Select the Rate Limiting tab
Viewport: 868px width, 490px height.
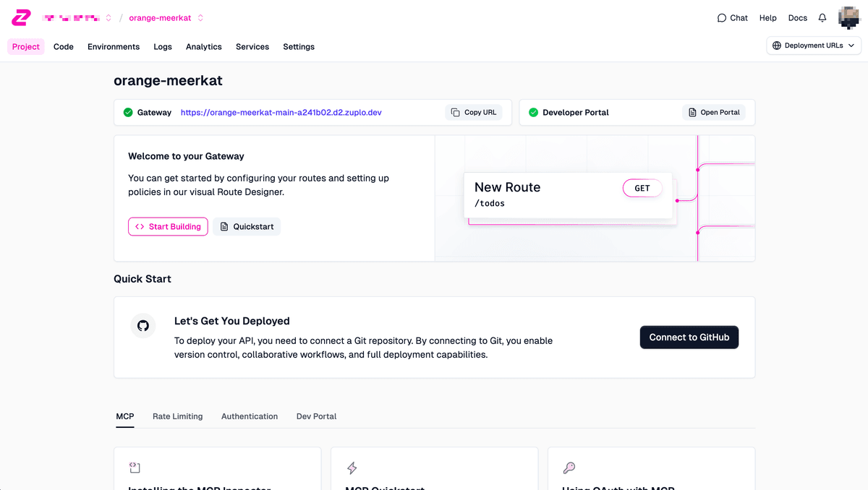177,416
